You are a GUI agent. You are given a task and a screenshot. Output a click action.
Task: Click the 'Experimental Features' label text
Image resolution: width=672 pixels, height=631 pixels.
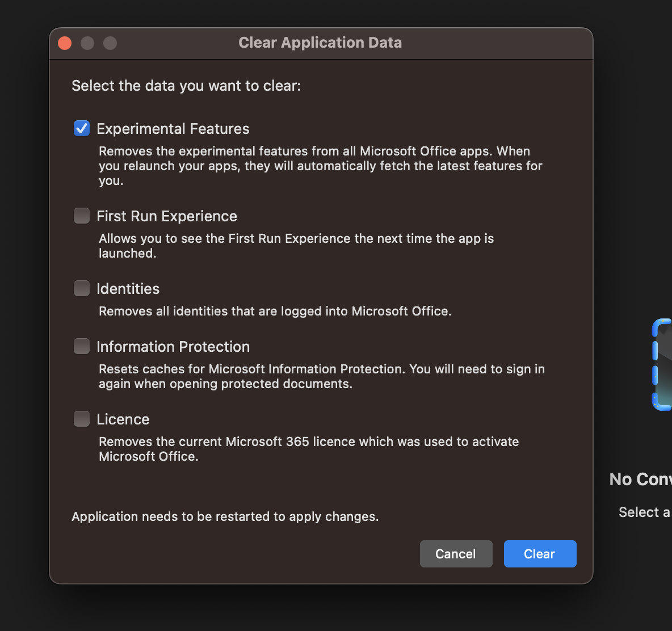point(173,128)
